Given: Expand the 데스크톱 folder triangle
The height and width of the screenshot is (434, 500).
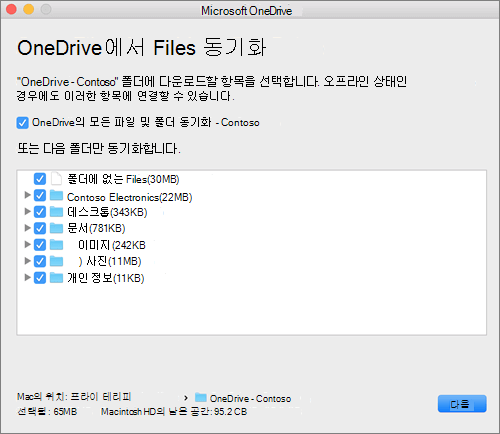Looking at the screenshot, I should (28, 211).
